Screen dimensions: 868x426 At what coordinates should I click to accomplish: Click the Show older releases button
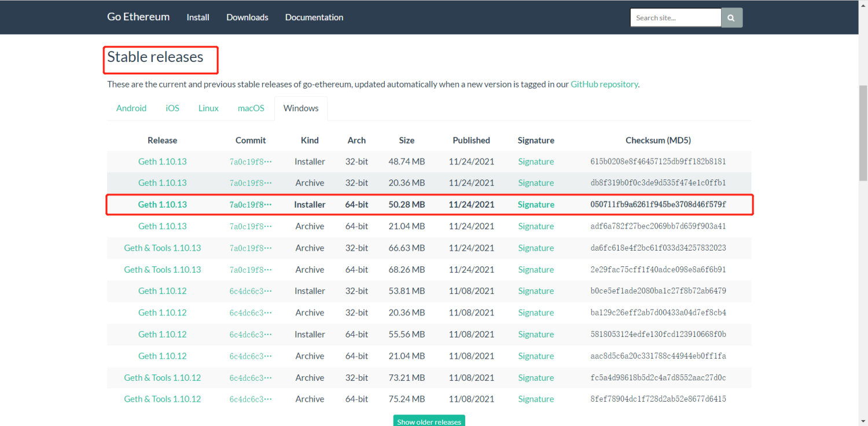point(429,421)
